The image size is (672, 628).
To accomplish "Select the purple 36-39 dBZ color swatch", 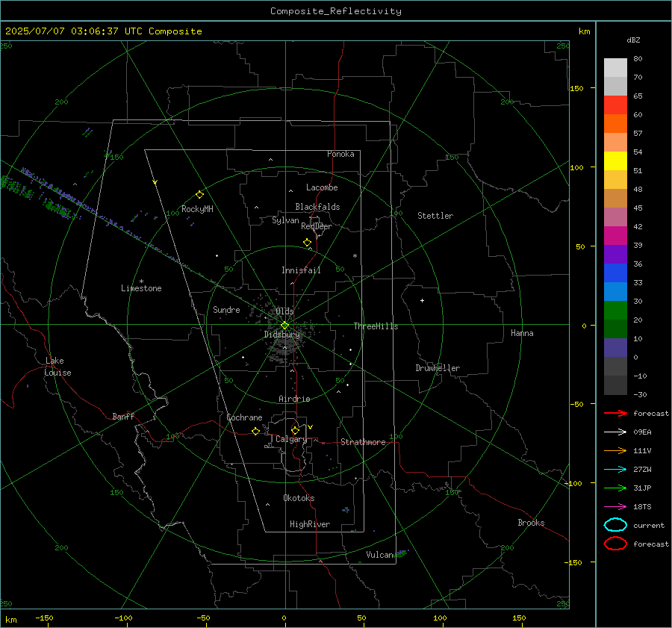I will click(615, 255).
